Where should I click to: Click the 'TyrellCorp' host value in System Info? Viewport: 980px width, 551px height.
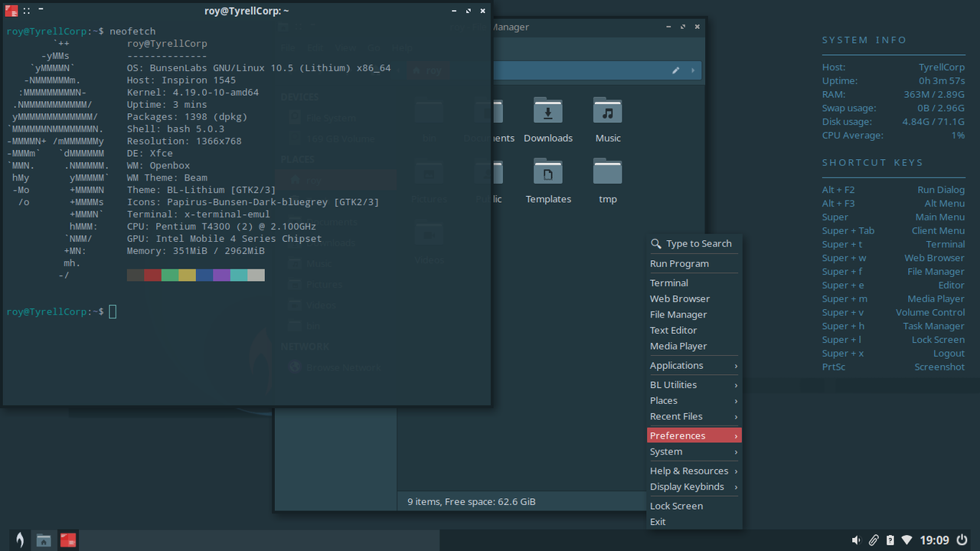(942, 67)
